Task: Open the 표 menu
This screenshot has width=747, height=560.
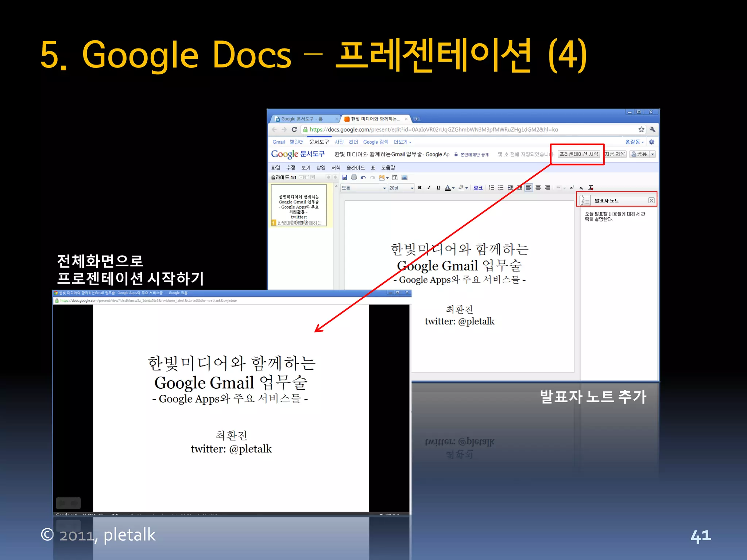Action: pos(373,168)
